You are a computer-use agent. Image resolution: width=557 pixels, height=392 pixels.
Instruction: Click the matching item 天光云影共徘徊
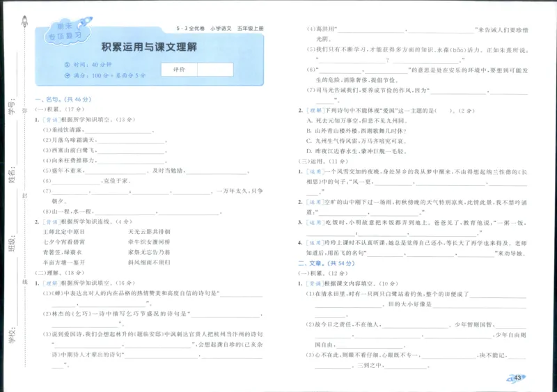pos(149,232)
